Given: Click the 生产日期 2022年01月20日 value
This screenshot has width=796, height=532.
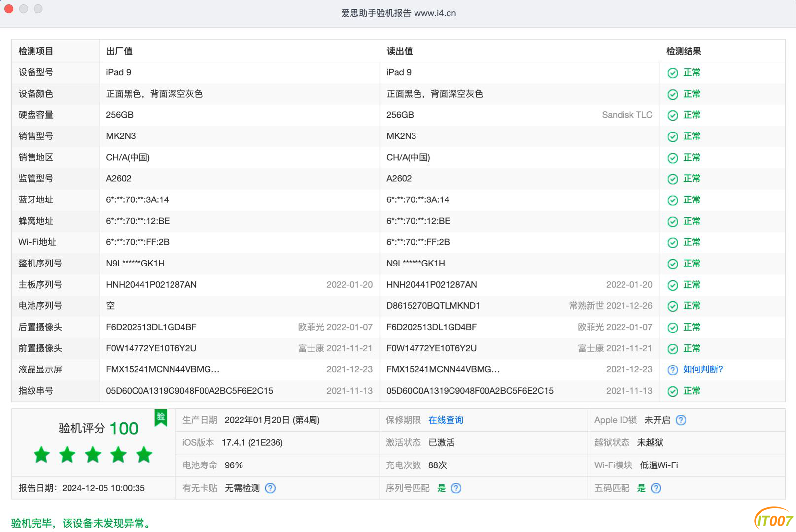Looking at the screenshot, I should coord(272,420).
